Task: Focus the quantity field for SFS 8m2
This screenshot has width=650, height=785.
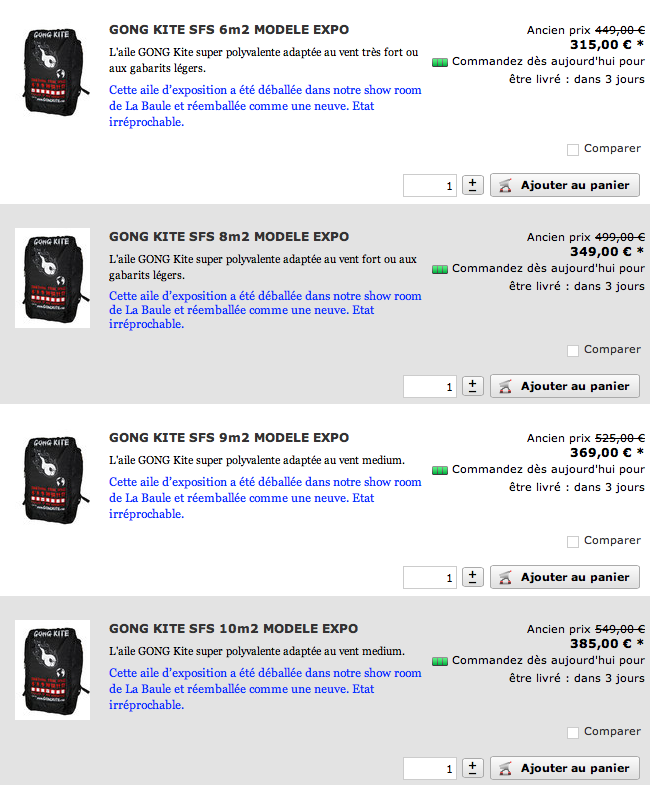Action: [430, 386]
